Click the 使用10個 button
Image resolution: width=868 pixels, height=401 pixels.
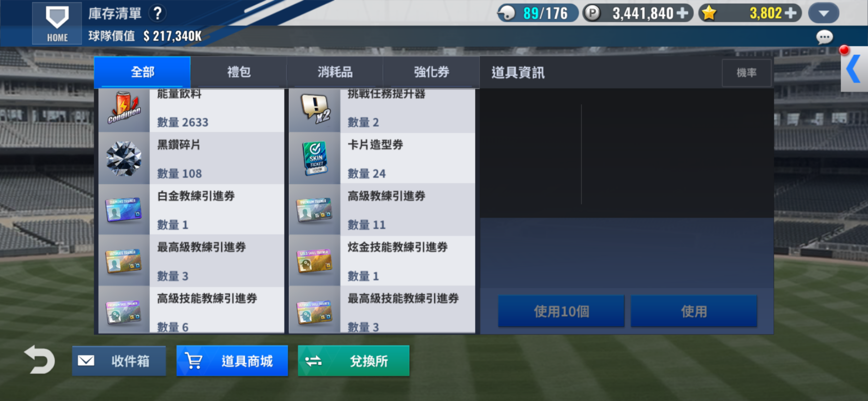(x=561, y=311)
